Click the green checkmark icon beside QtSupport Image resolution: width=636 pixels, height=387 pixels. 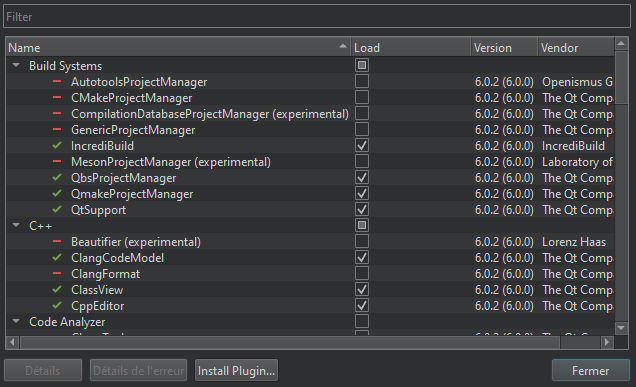click(x=57, y=209)
